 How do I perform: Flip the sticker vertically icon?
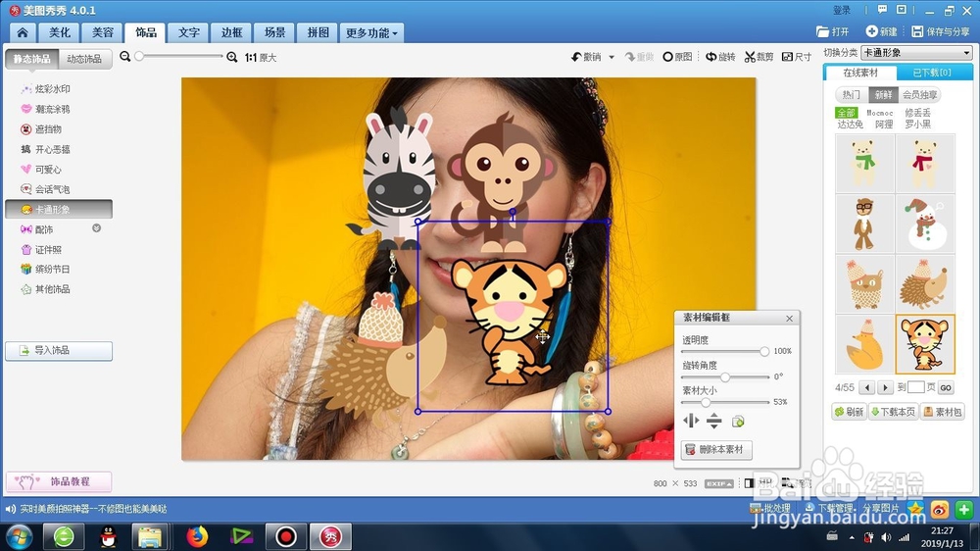(x=714, y=421)
